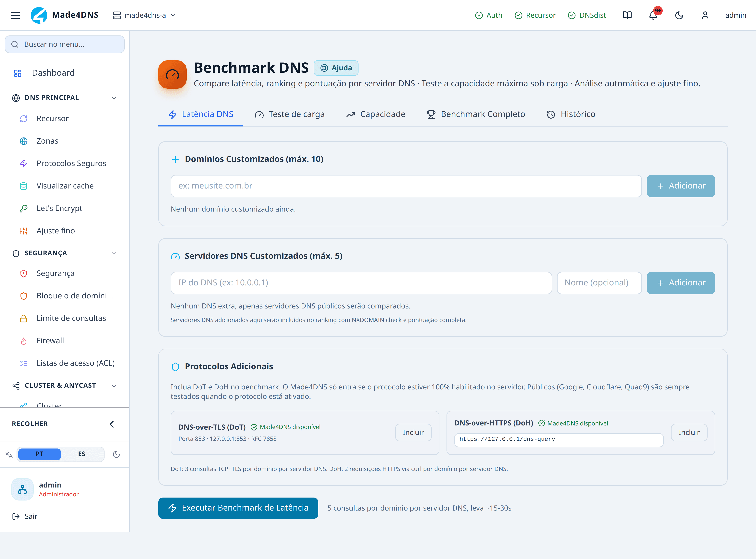Screen dimensions: 756x559
Task: Focus the Nome (opcional) field
Action: pos(599,283)
